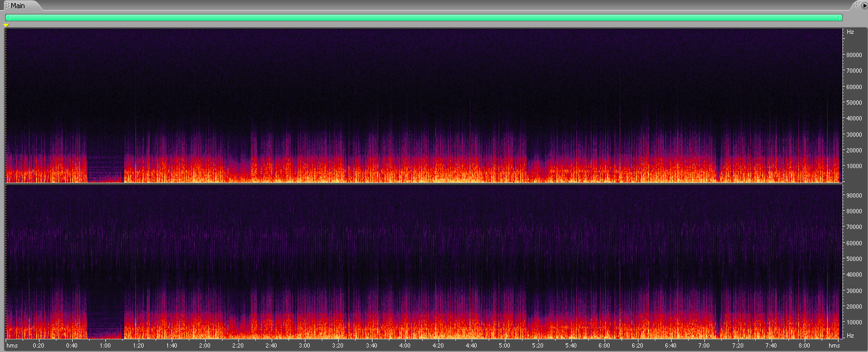Image resolution: width=868 pixels, height=352 pixels.
Task: Click the 3:00 mark on time ruler
Action: pos(305,346)
